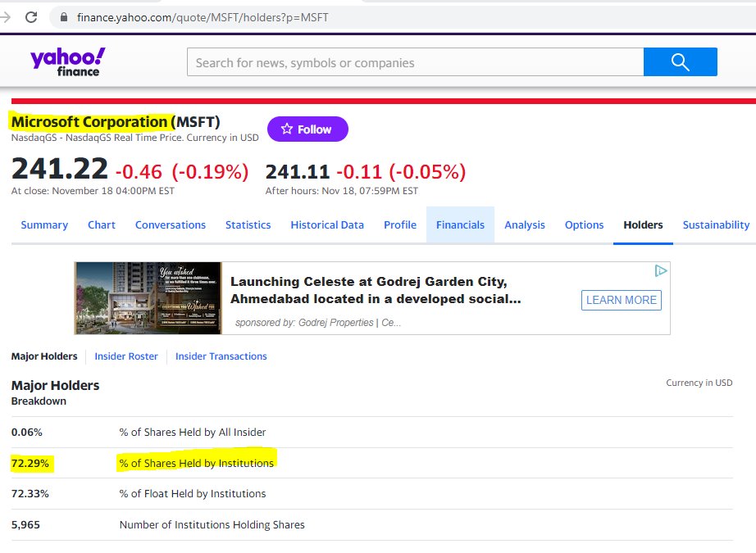Image resolution: width=756 pixels, height=553 pixels.
Task: Click the padlock icon in address bar
Action: coord(64,17)
